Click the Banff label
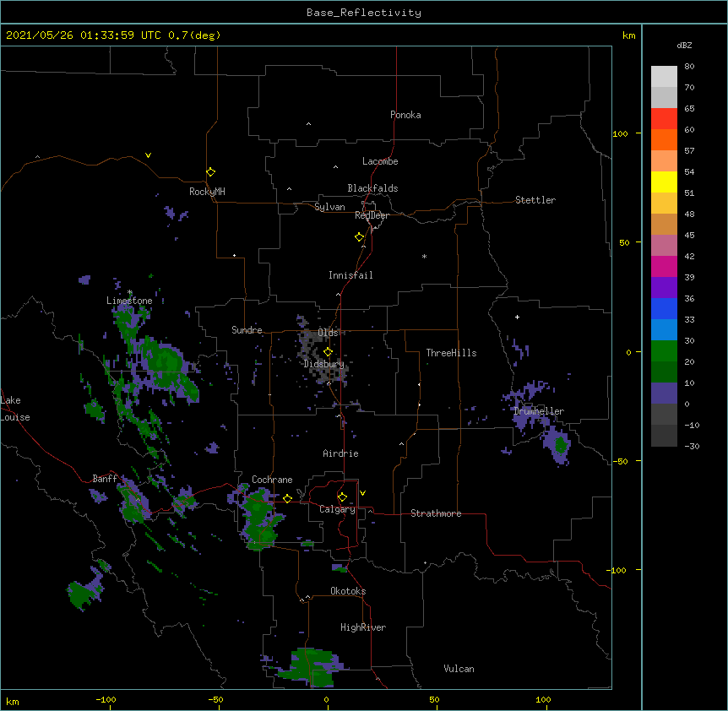The image size is (728, 711). click(105, 479)
